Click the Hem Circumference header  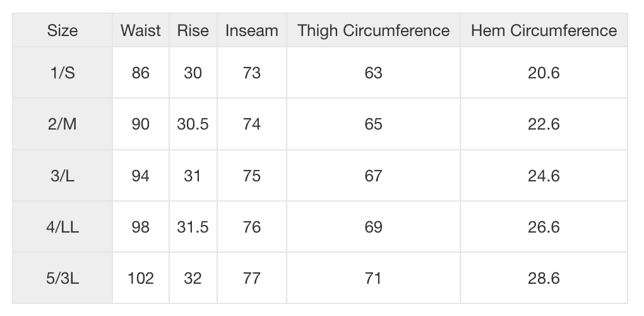pos(544,30)
